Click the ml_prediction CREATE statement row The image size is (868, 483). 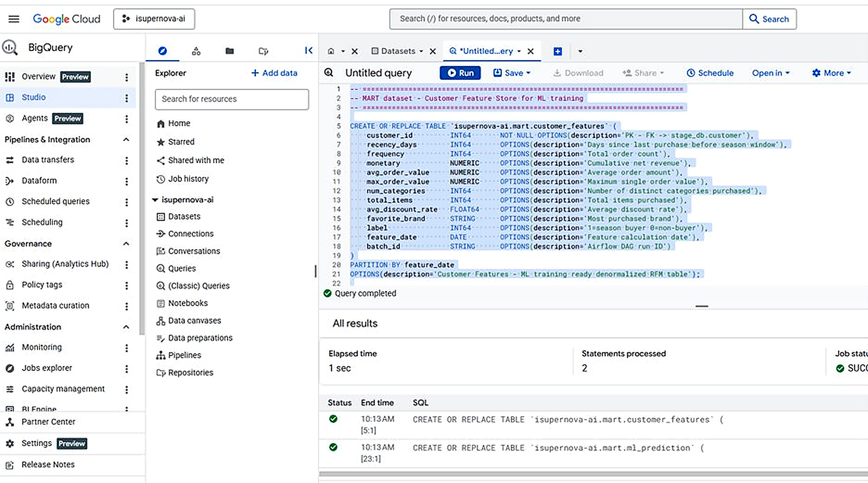593,453
